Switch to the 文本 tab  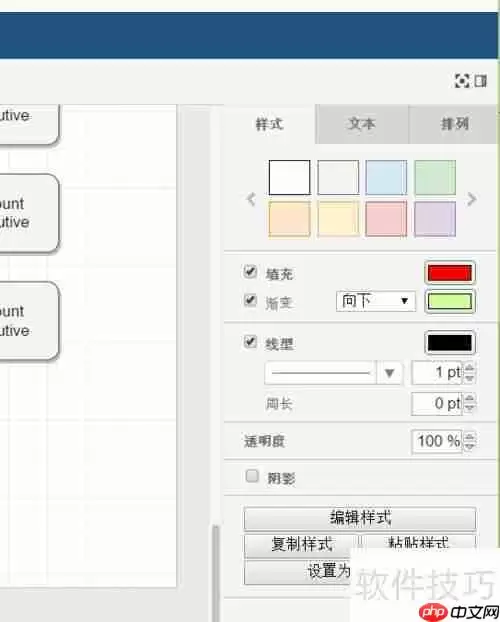[362, 124]
